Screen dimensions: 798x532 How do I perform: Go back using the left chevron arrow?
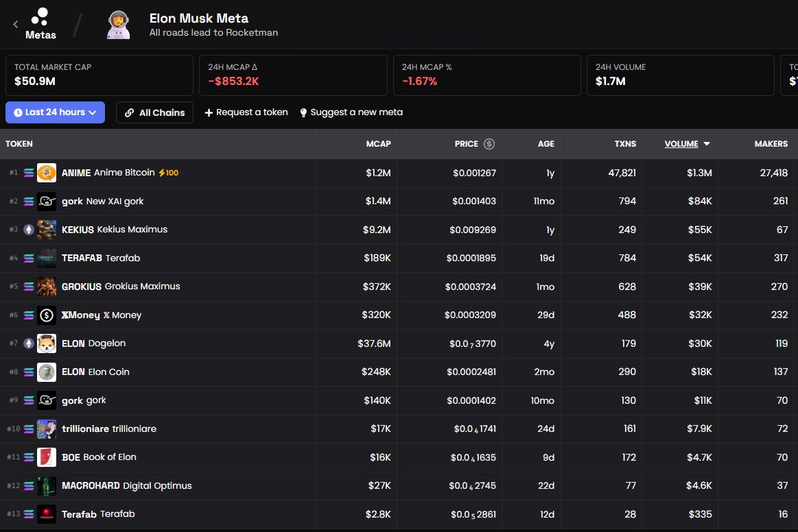click(15, 24)
